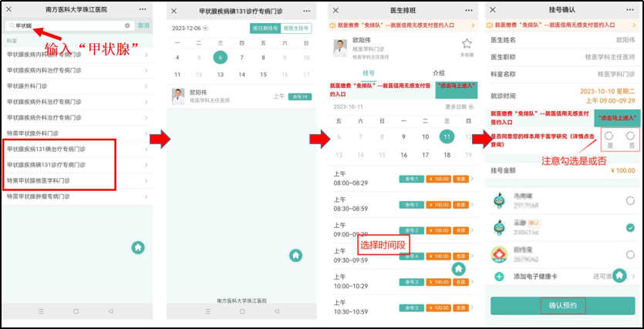Screen dimensions: 644x329
Task: Tap Android back key on 甲状腺疾病碘131诊疗专病门诊 screen
Action: (x=277, y=311)
